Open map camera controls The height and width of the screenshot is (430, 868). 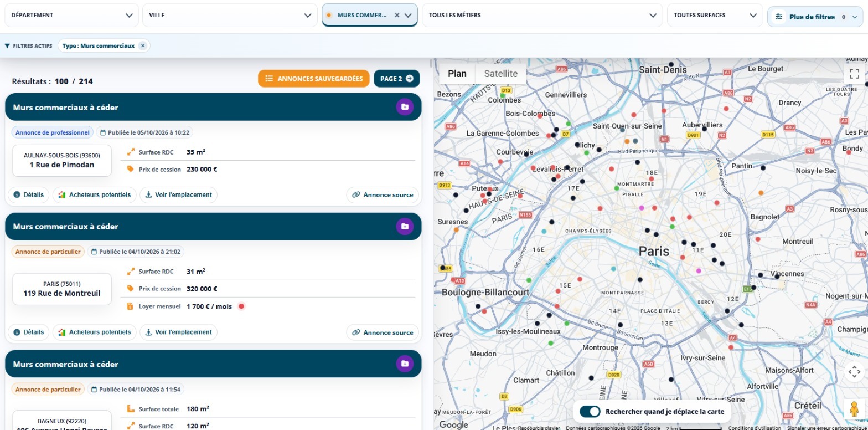coord(854,372)
